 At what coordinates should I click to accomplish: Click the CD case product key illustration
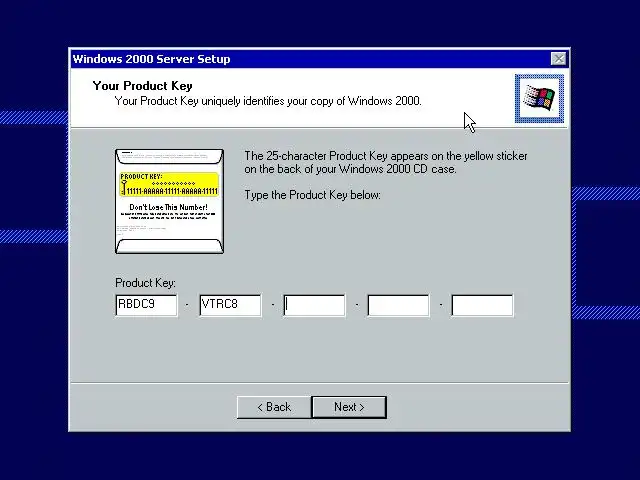(x=169, y=201)
